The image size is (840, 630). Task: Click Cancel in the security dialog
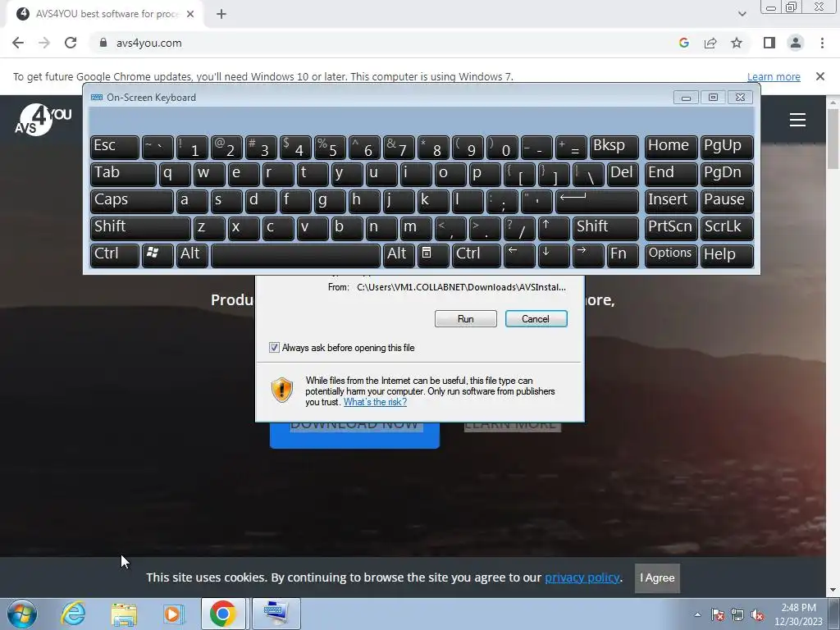(536, 319)
